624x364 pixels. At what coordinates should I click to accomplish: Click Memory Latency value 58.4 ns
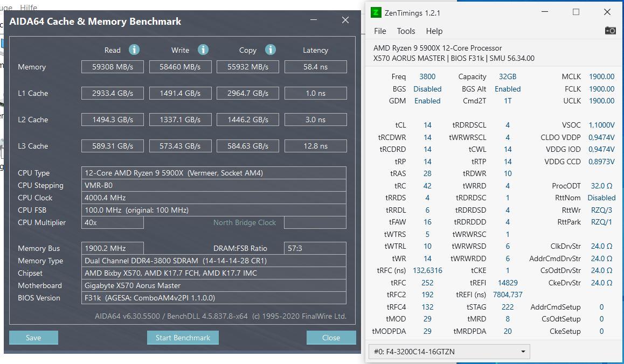(316, 67)
